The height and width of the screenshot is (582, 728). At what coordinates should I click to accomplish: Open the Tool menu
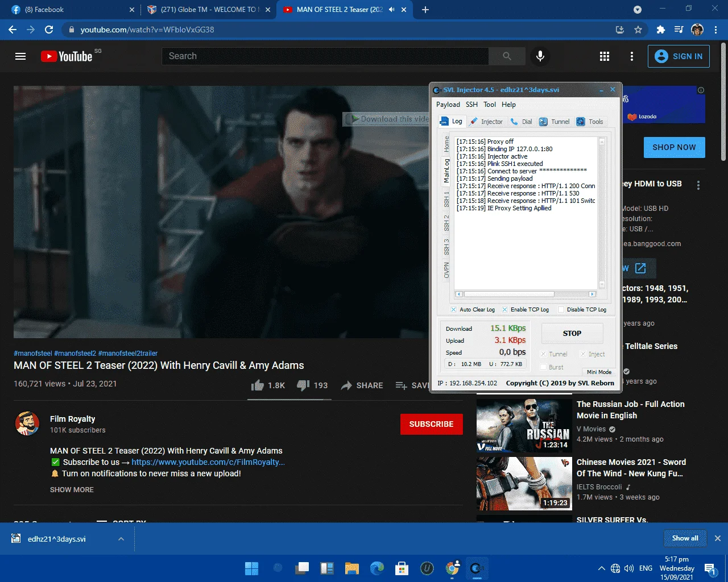pos(490,105)
